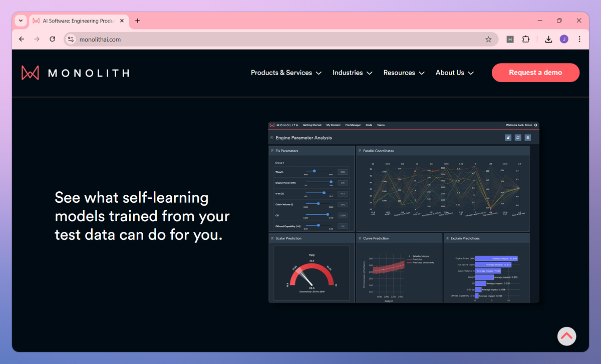Expand the About Us menu
The image size is (601, 364).
tap(455, 73)
